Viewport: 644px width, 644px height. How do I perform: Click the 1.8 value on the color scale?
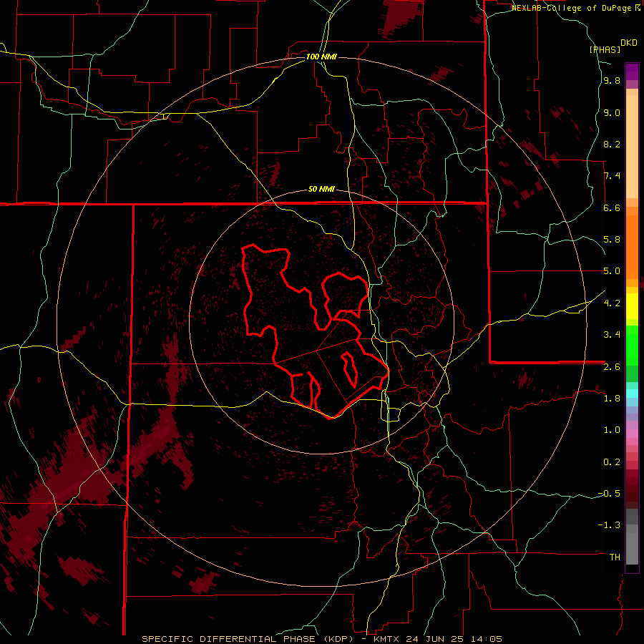[x=612, y=399]
